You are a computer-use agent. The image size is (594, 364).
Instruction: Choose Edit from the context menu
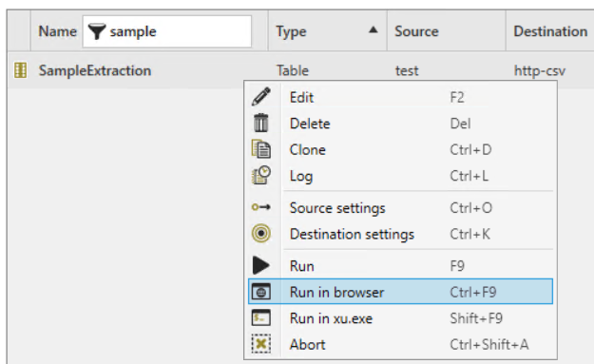coord(400,97)
